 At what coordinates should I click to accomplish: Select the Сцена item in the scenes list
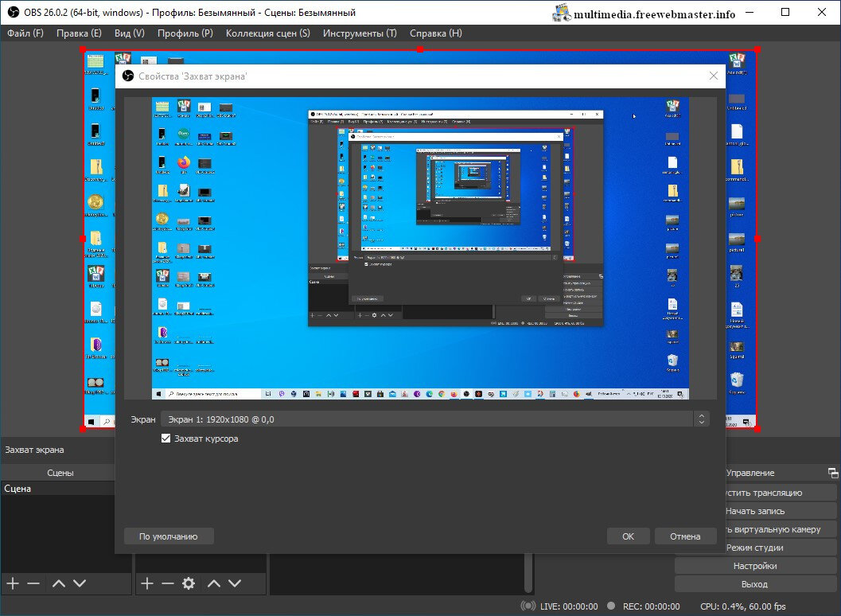pyautogui.click(x=57, y=489)
